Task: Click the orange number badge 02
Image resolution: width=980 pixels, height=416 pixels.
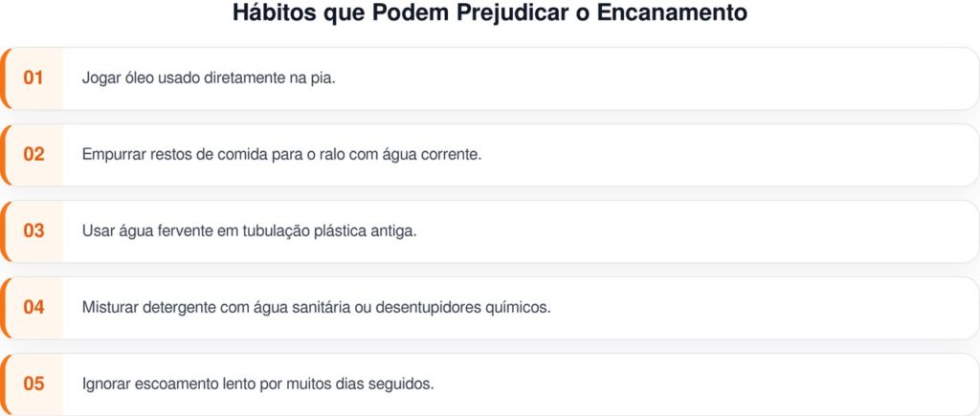Action: click(34, 154)
